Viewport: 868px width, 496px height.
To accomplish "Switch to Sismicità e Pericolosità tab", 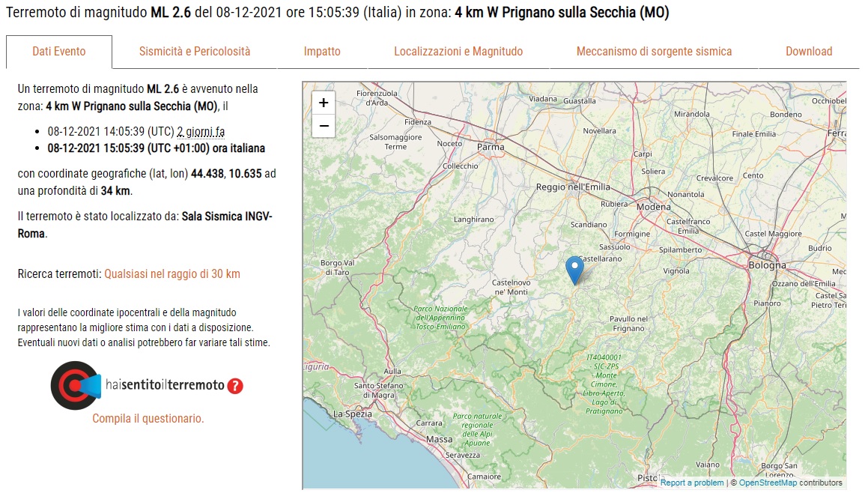I will click(194, 52).
